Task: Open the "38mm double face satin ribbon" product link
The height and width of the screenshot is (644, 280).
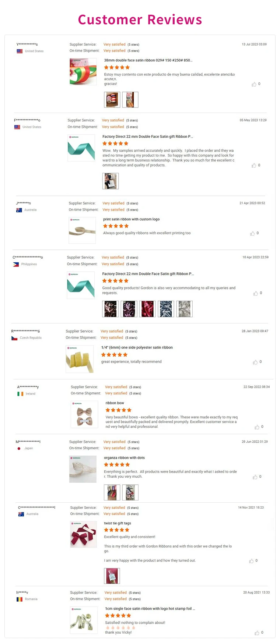Action: (x=148, y=60)
